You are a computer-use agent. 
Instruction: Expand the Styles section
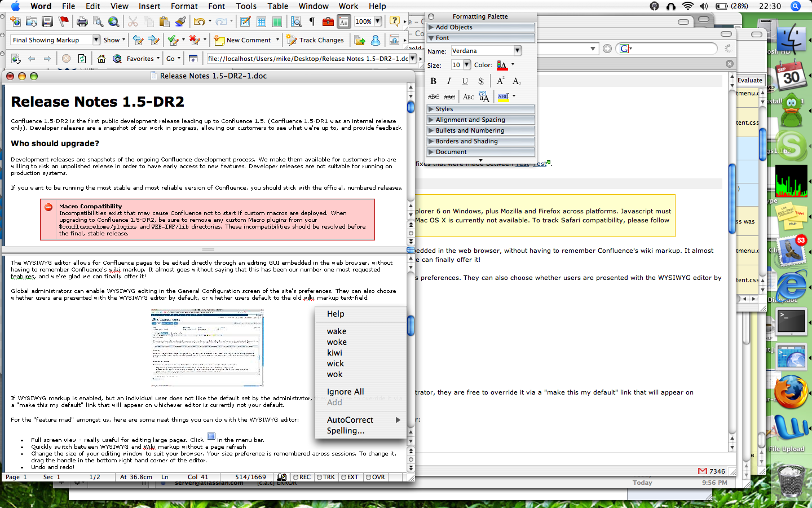pyautogui.click(x=480, y=109)
